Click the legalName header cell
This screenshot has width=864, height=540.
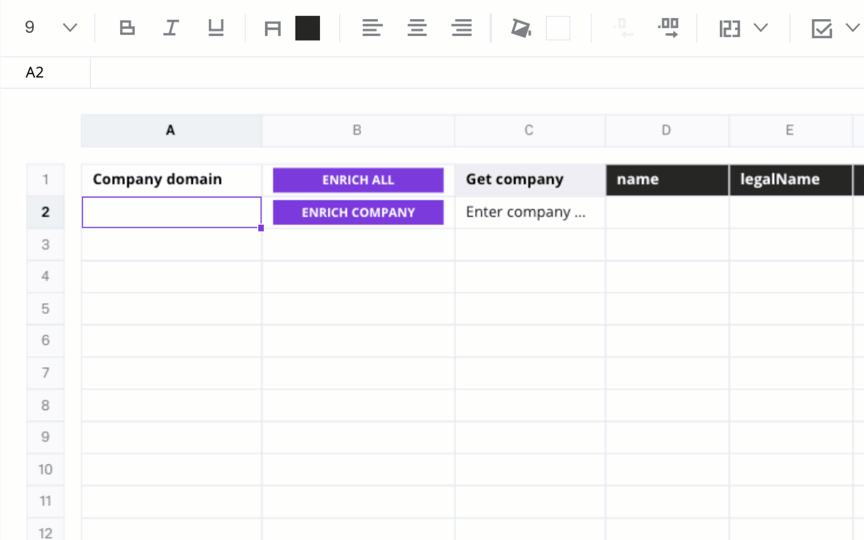791,180
